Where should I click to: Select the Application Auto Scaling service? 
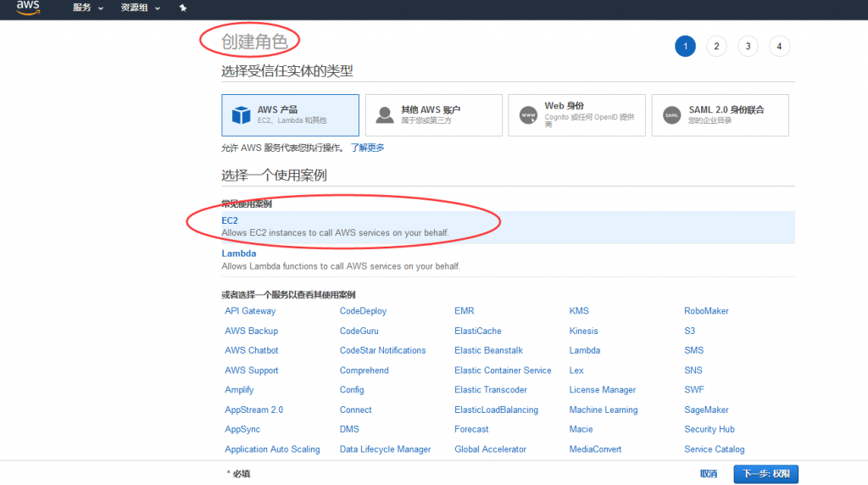272,449
